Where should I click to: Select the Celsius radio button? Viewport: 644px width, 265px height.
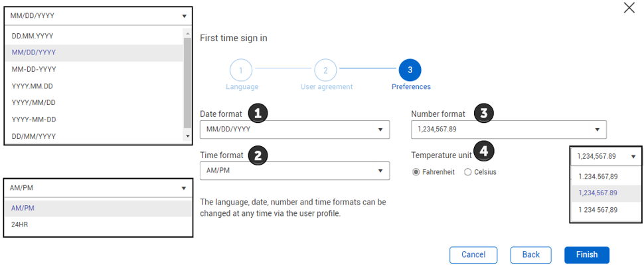pos(467,172)
